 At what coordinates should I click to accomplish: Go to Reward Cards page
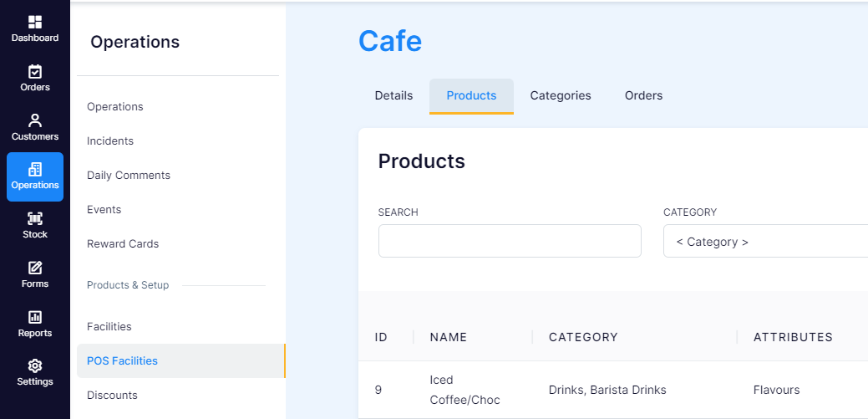(x=122, y=244)
